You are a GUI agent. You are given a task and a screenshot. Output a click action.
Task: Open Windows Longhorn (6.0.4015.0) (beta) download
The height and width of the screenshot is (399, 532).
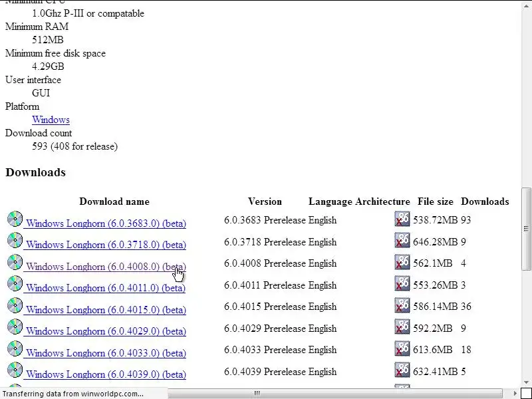coord(106,309)
